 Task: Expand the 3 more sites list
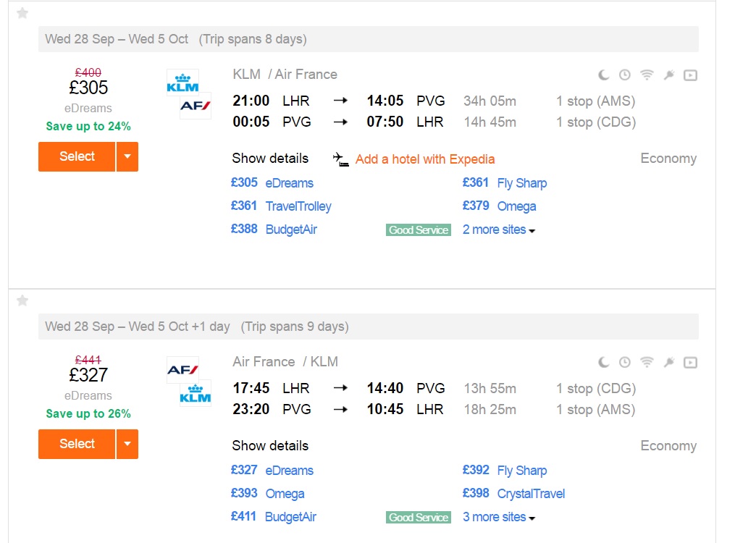(499, 517)
